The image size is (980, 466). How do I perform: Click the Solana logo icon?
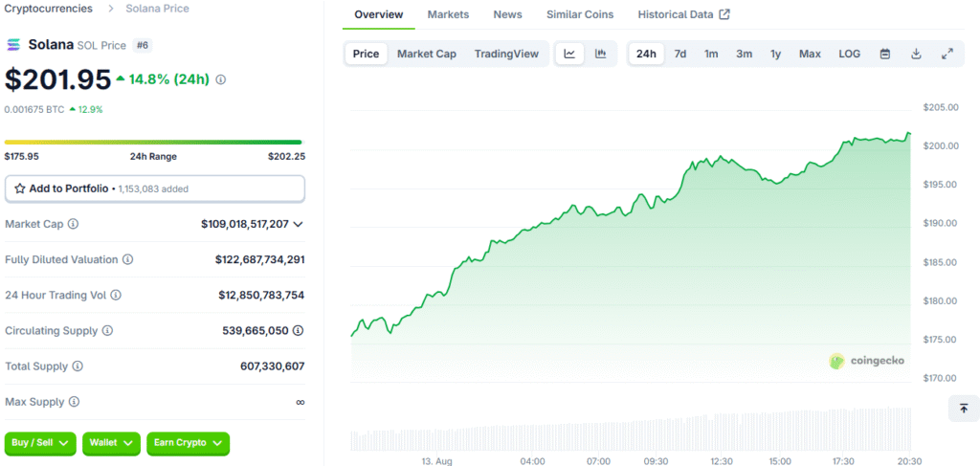(13, 45)
